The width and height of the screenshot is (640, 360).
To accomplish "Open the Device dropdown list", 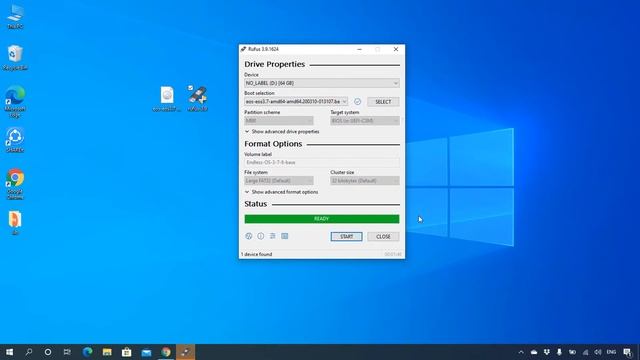I will tap(322, 83).
